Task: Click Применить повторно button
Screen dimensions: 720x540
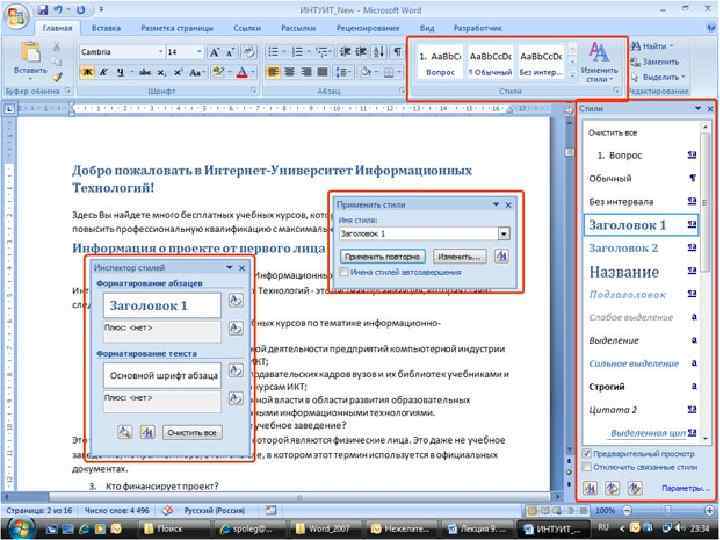Action: [382, 257]
